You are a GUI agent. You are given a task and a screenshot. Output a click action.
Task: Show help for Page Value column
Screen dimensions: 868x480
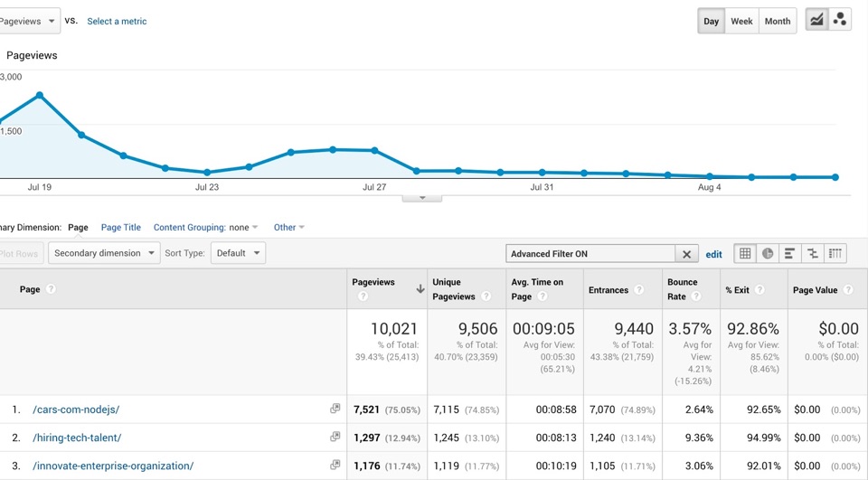tap(848, 289)
